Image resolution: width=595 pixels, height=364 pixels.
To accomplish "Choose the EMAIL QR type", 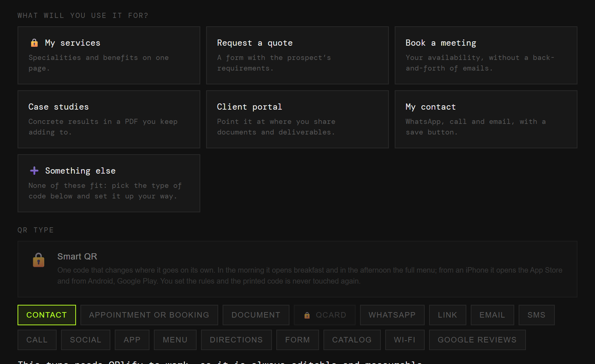I will tap(492, 315).
